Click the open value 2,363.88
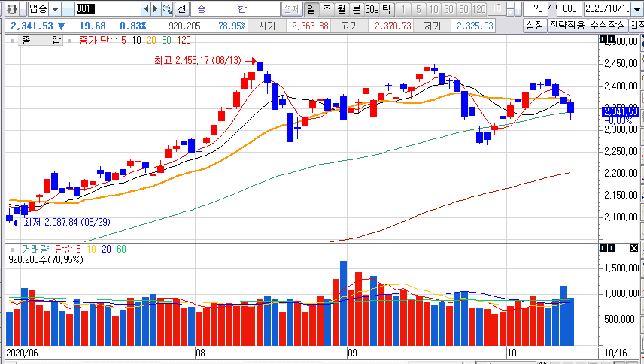644x364 pixels. tap(310, 26)
